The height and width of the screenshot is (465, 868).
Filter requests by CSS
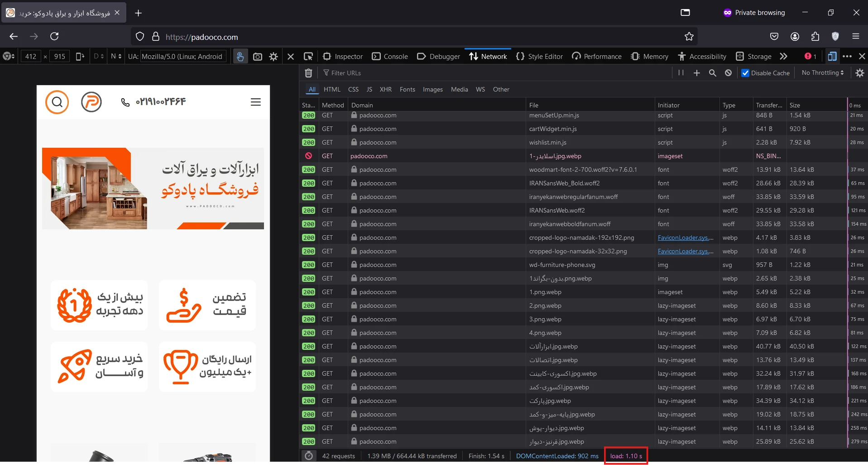click(354, 90)
